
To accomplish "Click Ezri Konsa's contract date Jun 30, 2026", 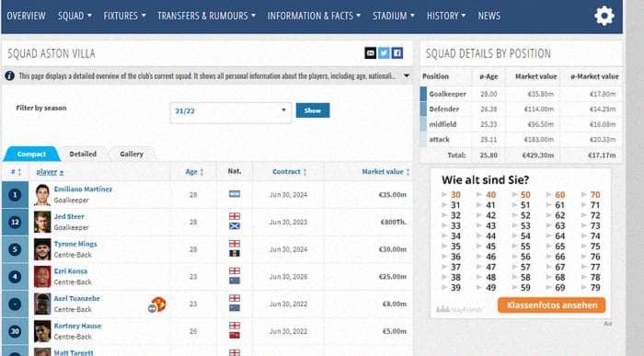I will (x=288, y=277).
